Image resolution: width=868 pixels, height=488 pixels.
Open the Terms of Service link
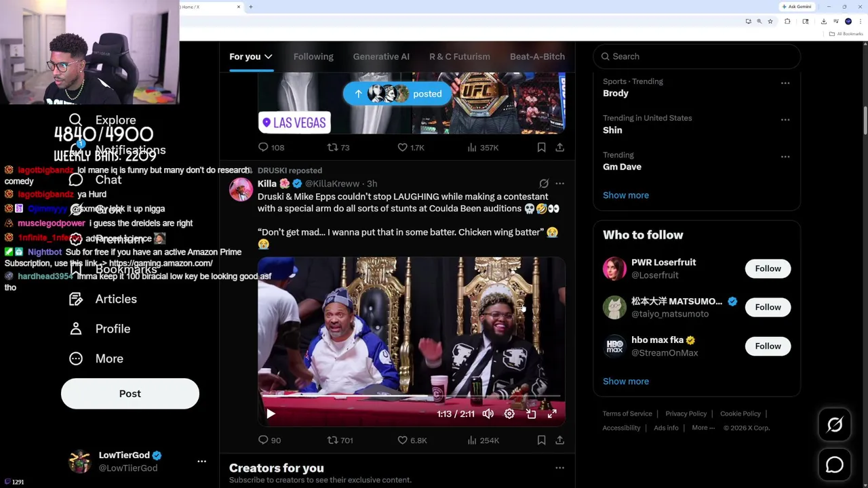tap(627, 413)
